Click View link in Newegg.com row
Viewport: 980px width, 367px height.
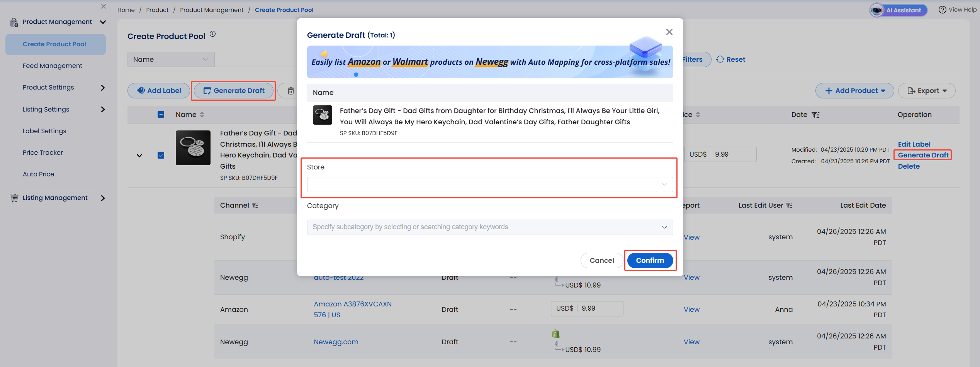click(691, 342)
